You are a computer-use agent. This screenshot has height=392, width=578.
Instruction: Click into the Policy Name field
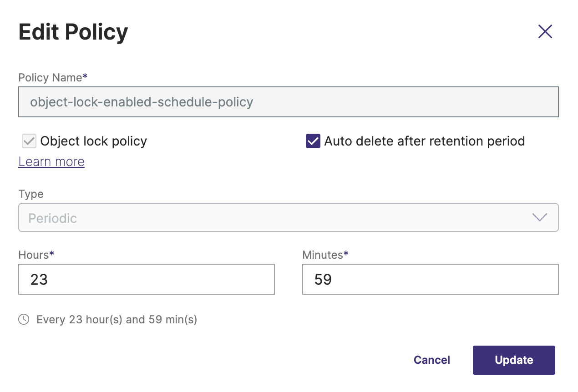coord(288,102)
